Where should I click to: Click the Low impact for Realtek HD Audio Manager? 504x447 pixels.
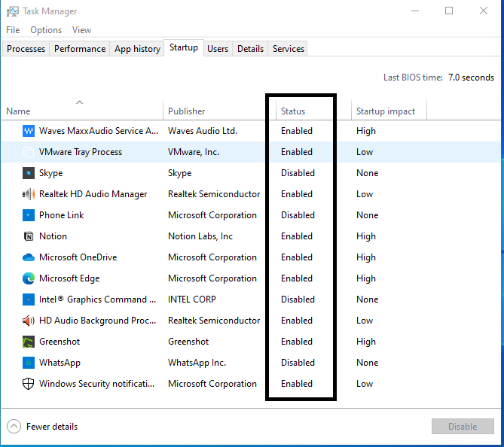coord(365,194)
